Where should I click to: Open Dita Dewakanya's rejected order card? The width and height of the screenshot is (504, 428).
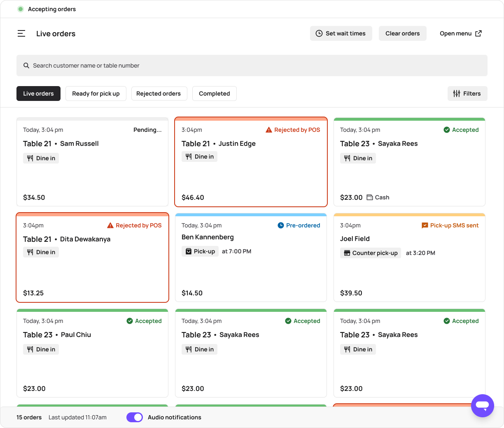92,268
